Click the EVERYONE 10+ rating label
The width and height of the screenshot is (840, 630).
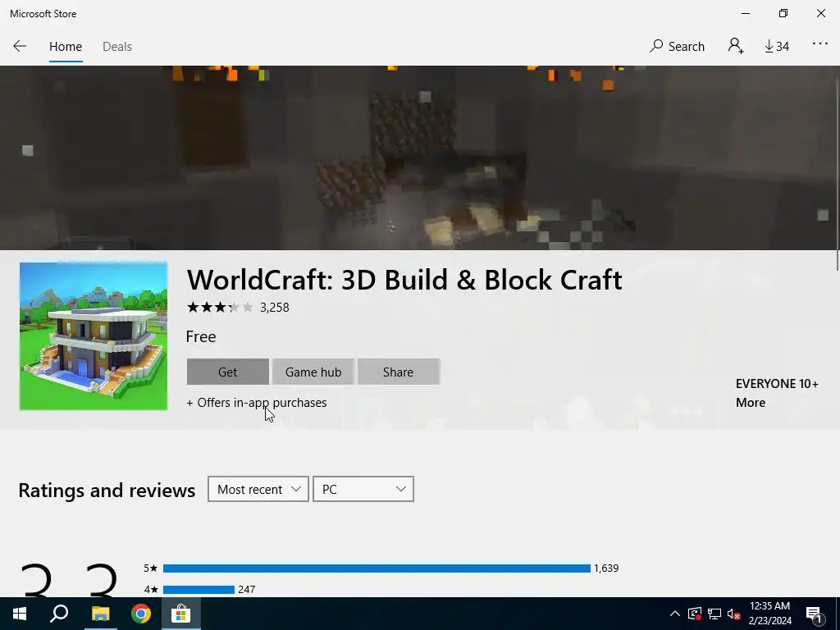[777, 384]
